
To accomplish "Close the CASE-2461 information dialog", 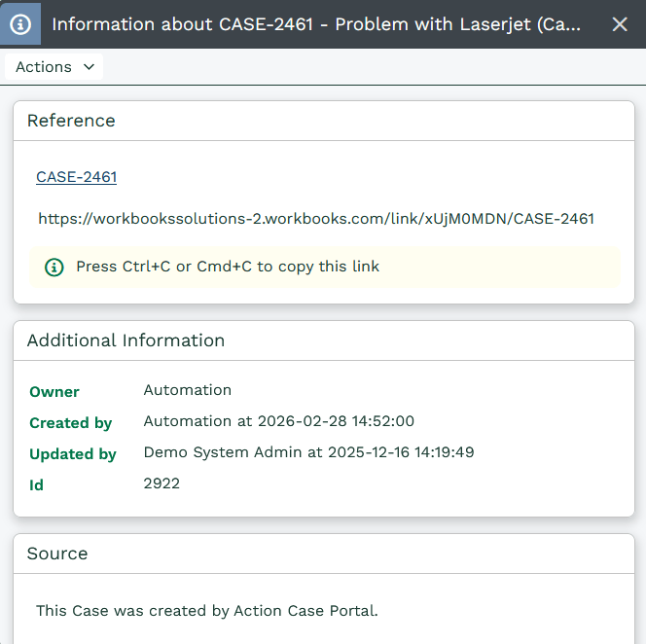I will tap(620, 23).
